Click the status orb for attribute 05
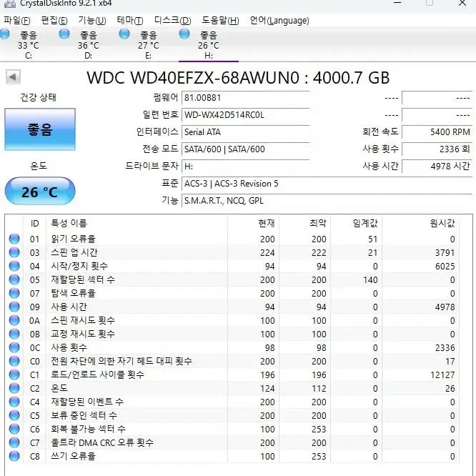Viewport: 476px width, 476px height. click(14, 279)
